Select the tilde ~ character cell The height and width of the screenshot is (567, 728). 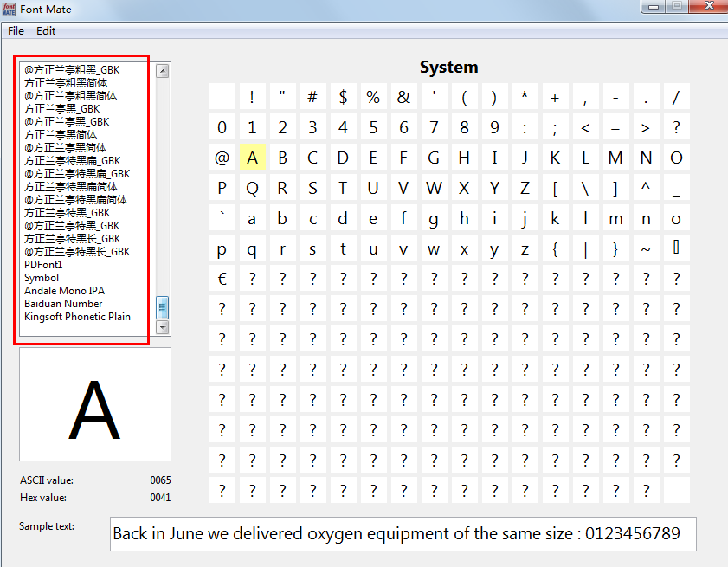click(x=646, y=248)
